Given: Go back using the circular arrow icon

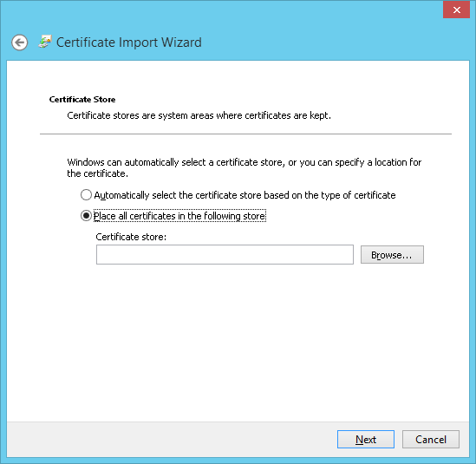Looking at the screenshot, I should click(20, 42).
